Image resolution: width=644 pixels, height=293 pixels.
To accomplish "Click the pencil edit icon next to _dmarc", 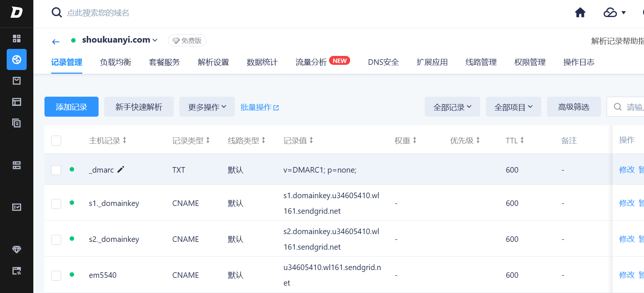I will pos(121,169).
